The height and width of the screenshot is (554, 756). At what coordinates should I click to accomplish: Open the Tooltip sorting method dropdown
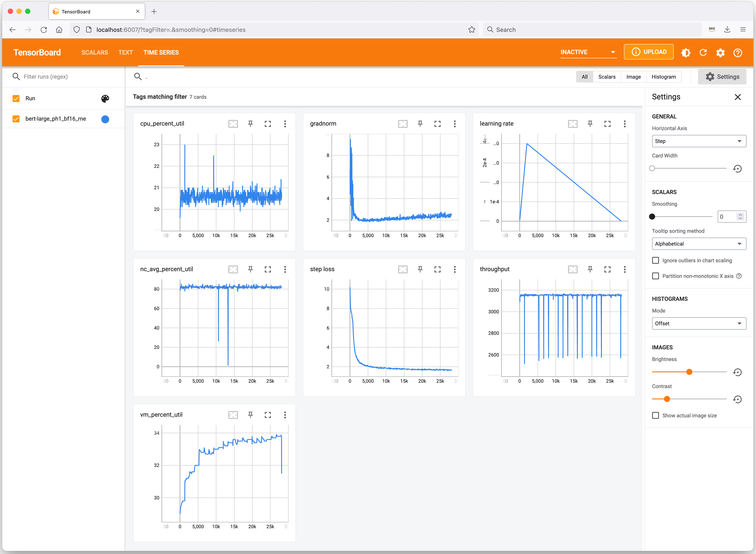coord(699,244)
